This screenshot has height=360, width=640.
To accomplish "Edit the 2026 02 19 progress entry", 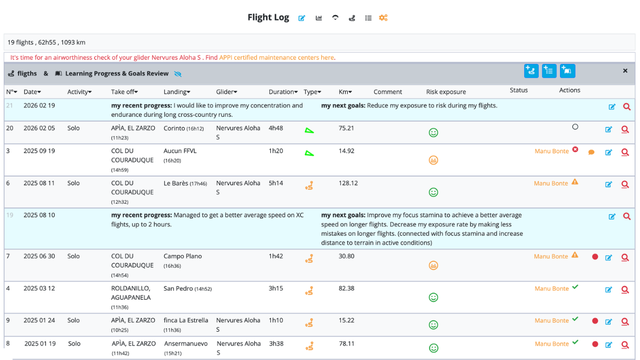I will tap(612, 107).
